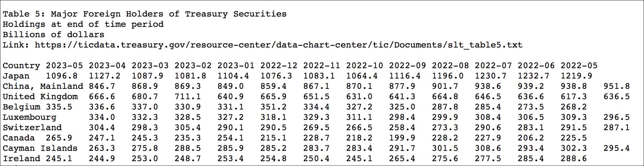Click the 711.1 value in United Kingdom row
The width and height of the screenshot is (644, 166).
(x=187, y=97)
